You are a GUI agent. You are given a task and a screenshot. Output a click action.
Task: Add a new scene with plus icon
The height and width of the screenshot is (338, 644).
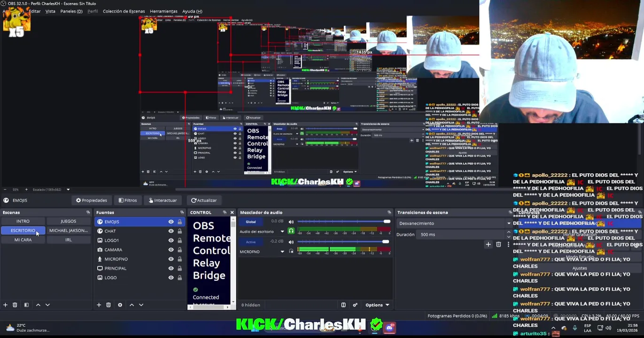pos(5,305)
